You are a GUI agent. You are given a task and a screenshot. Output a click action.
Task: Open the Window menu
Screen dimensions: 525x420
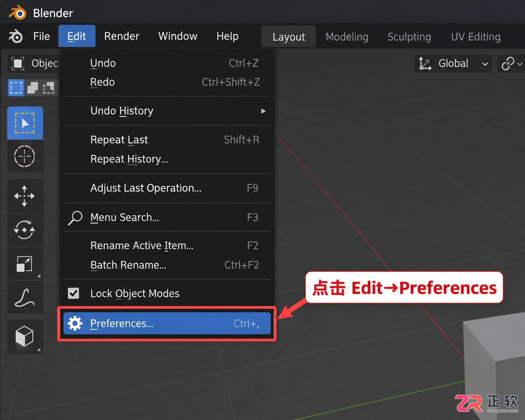[178, 36]
